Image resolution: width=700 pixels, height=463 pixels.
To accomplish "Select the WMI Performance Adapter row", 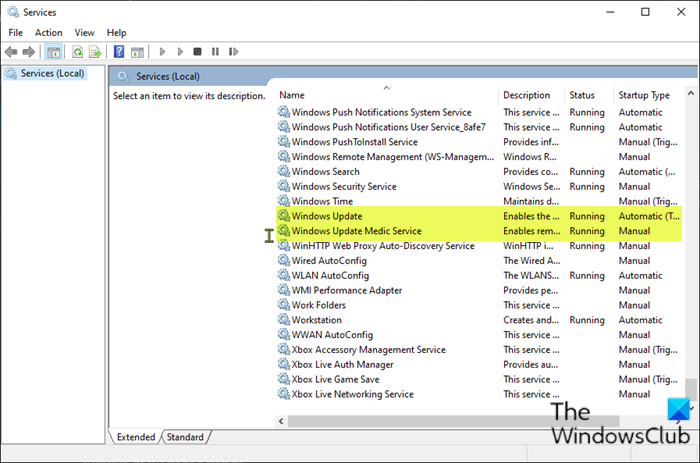I will [479, 290].
